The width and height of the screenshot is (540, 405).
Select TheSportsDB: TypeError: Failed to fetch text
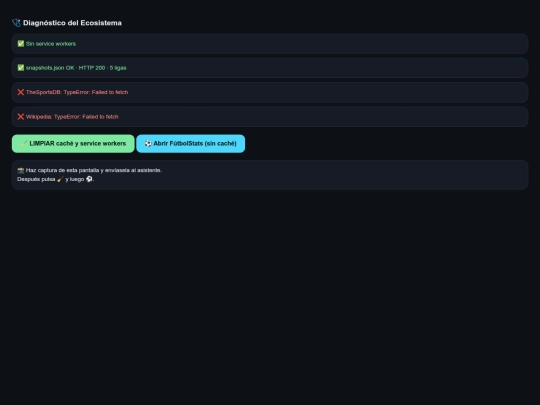click(77, 92)
